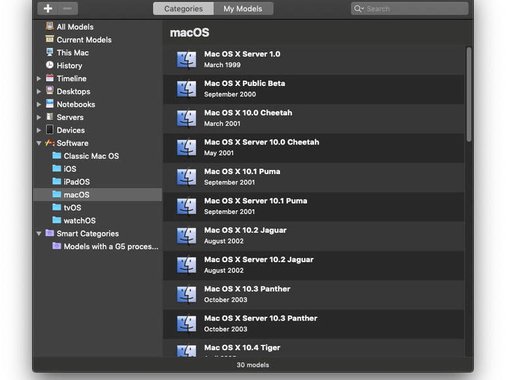
Task: Select the Mac OS X Server 10.1 Puma title
Action: [256, 201]
